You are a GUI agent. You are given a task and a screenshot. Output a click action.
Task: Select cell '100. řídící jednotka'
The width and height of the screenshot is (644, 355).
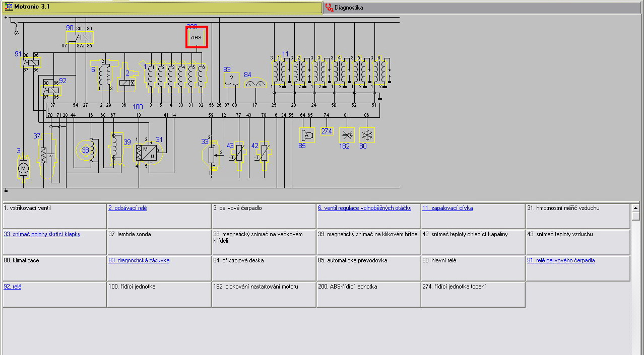click(x=159, y=294)
